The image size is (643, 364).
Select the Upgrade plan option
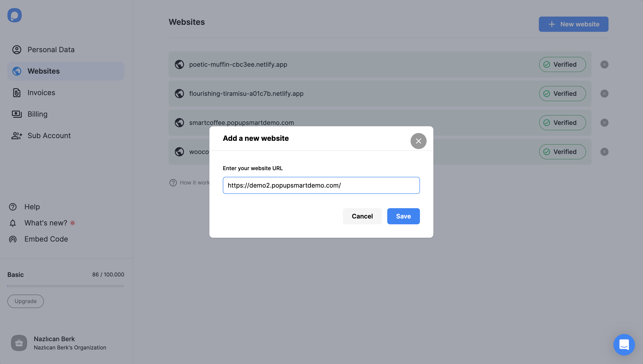click(25, 301)
